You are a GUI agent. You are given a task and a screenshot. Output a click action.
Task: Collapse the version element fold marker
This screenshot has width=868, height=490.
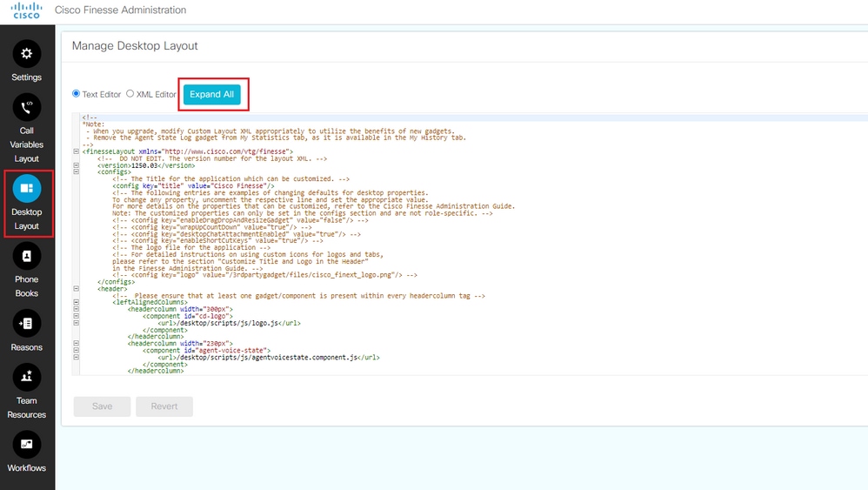point(77,165)
